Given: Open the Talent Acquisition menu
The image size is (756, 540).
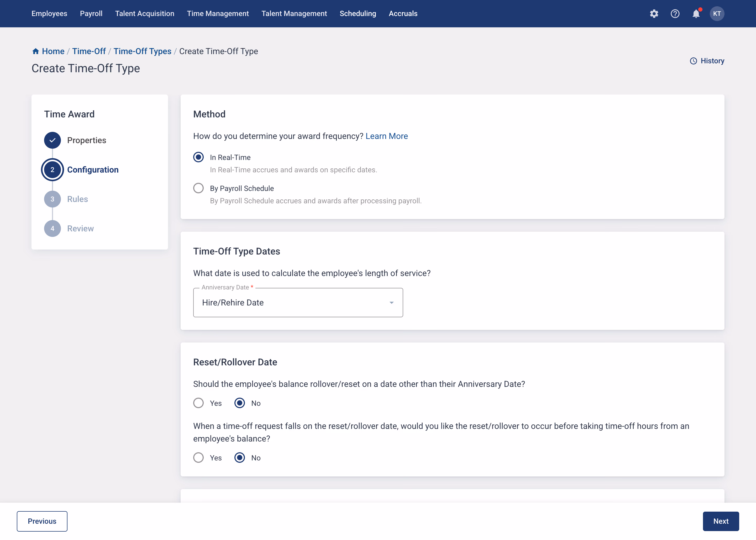Looking at the screenshot, I should 145,14.
